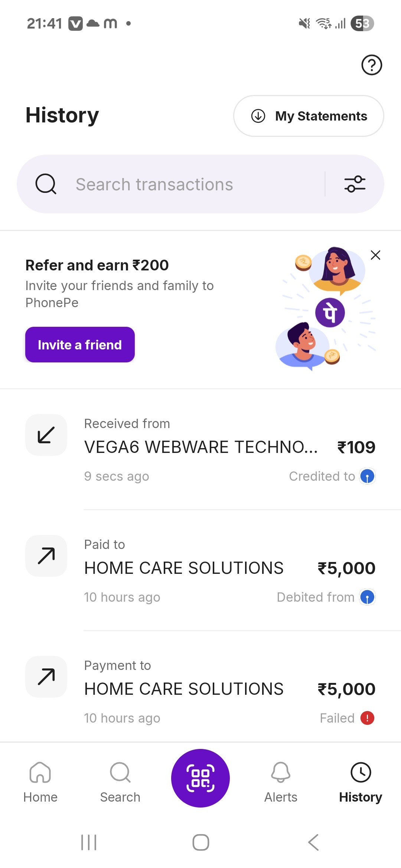Tap the bank icon beside Credited to
This screenshot has width=401, height=868.
coord(367,476)
